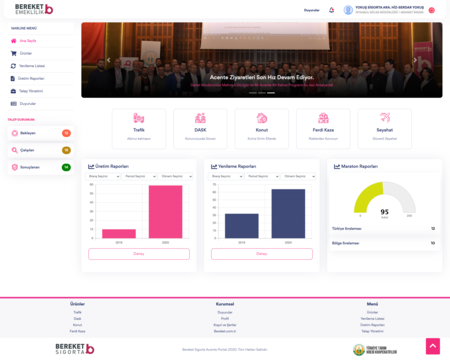Click the chart icon beside Maraton Raporları

pyautogui.click(x=337, y=166)
